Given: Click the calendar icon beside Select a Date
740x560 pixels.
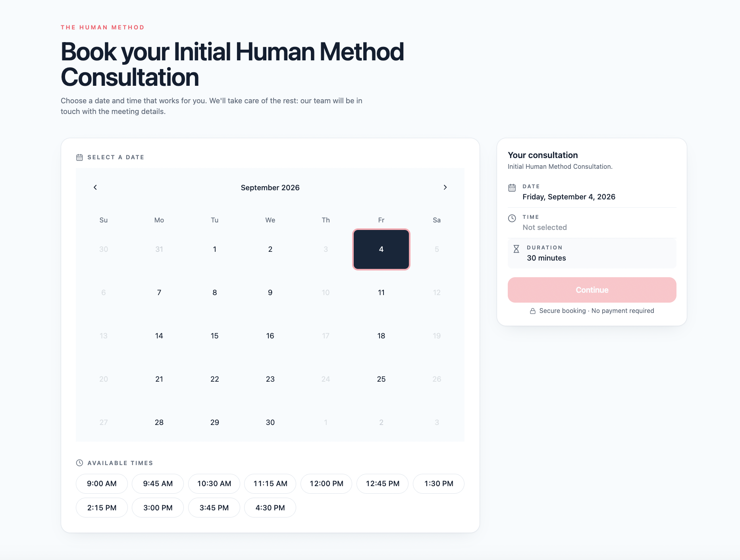Looking at the screenshot, I should tap(79, 157).
